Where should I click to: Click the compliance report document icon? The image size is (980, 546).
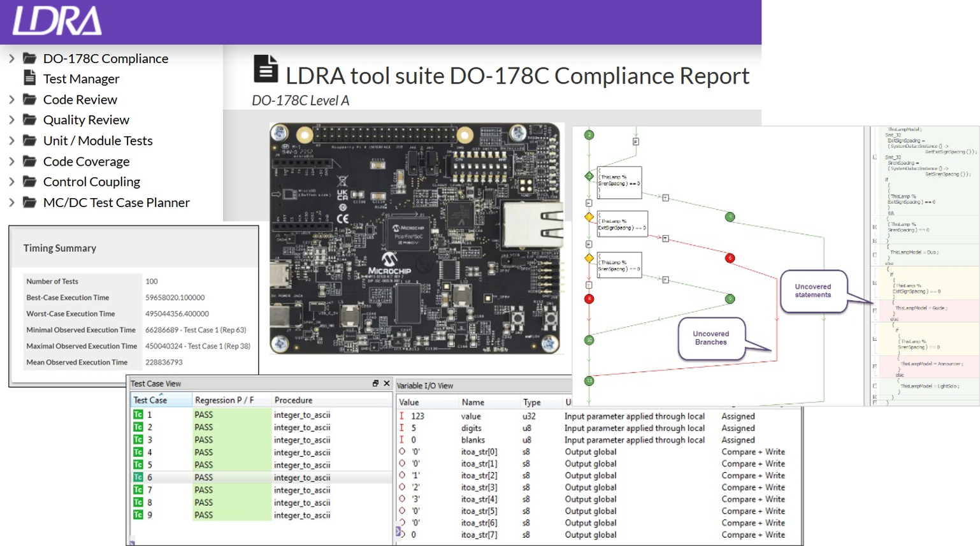coord(266,69)
